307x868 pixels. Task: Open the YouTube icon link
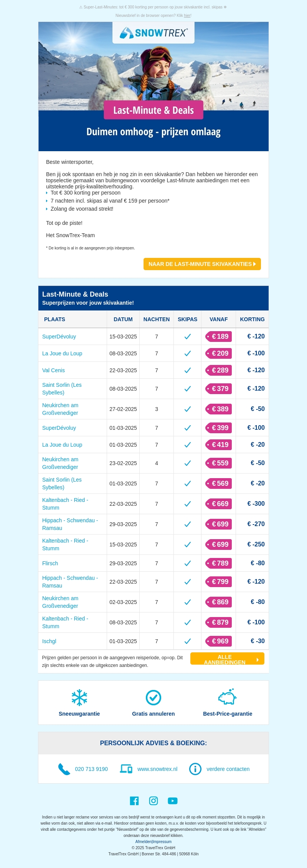click(x=173, y=800)
